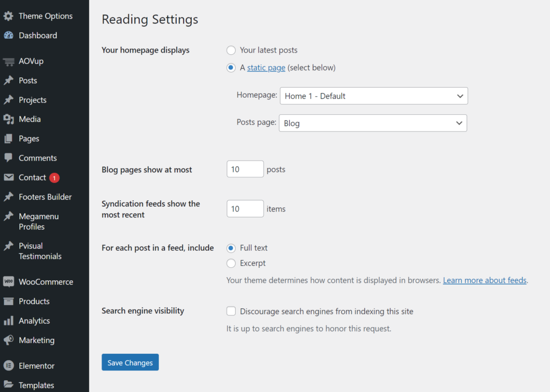Click the Dashboard gauge icon

9,35
